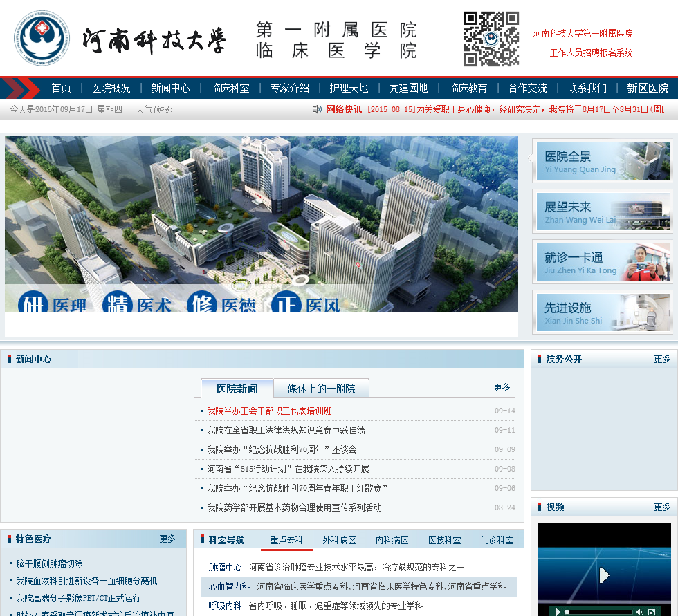Open the 就诊一卡通 banner thumbnail

tap(603, 262)
